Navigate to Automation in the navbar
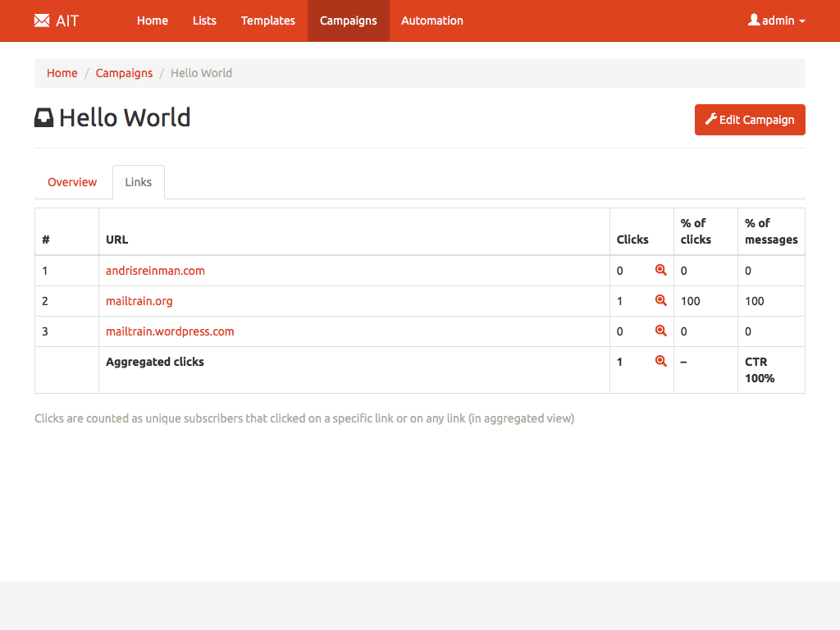This screenshot has height=630, width=840. (x=432, y=21)
